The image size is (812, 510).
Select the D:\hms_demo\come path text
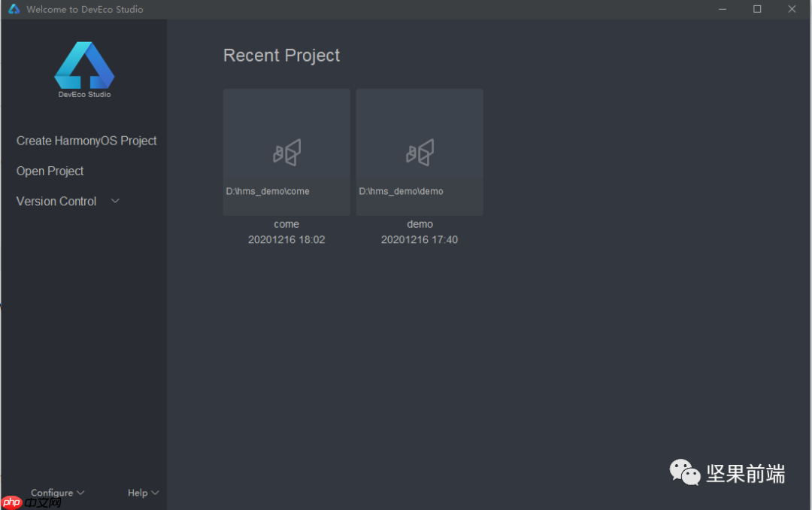tap(268, 191)
